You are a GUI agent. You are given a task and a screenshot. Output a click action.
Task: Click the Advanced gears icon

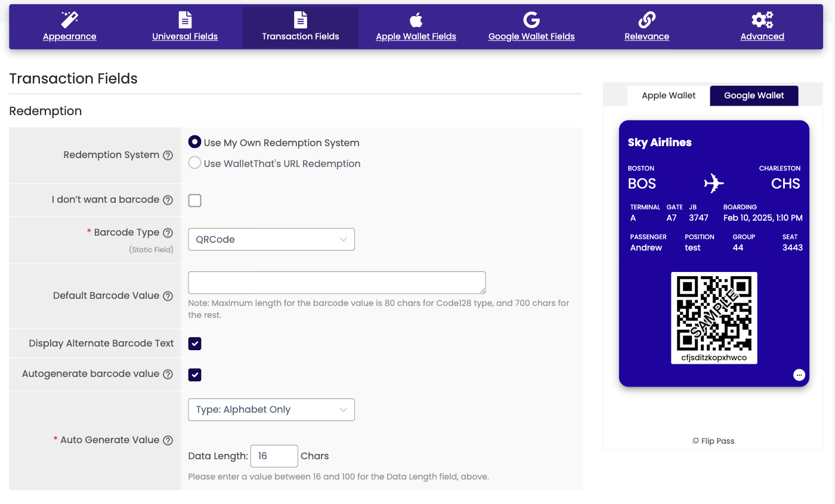click(762, 20)
